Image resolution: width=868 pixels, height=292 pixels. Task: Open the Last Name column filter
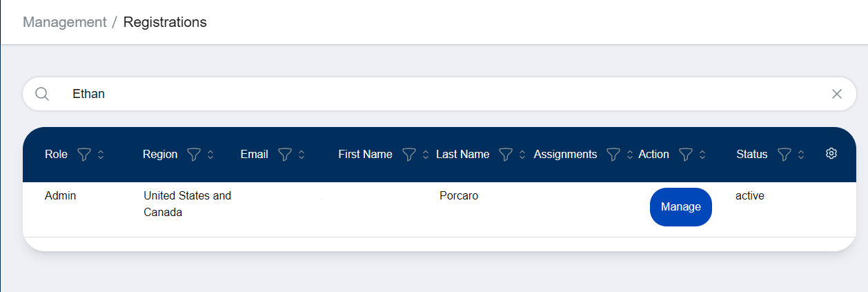click(505, 155)
